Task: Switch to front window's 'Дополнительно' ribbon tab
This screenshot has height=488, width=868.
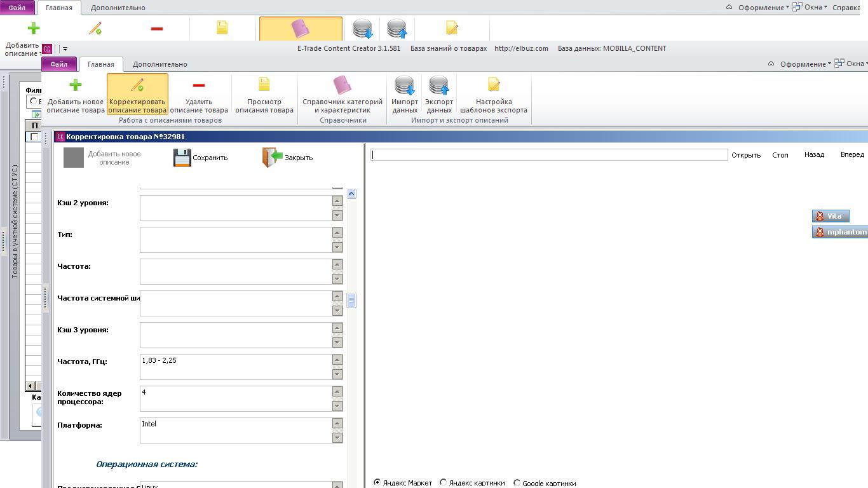Action: point(160,64)
